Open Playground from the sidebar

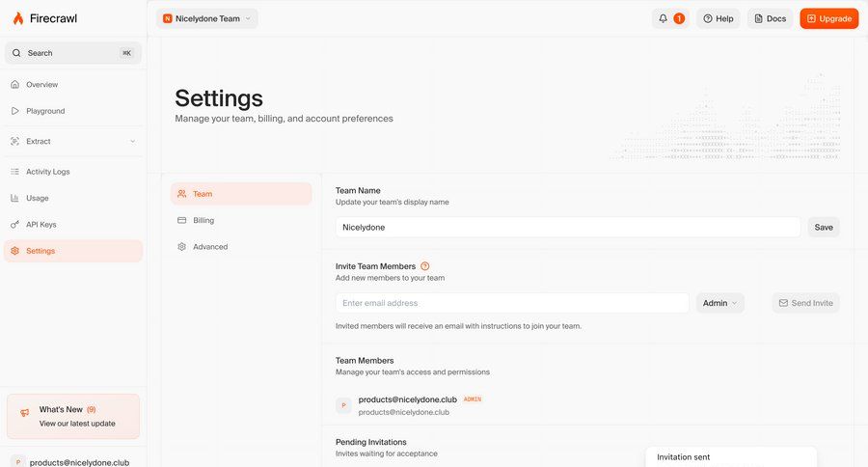tap(45, 111)
